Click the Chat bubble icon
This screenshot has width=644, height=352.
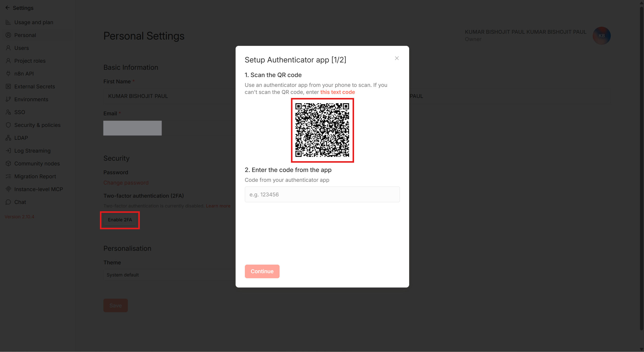coord(8,202)
